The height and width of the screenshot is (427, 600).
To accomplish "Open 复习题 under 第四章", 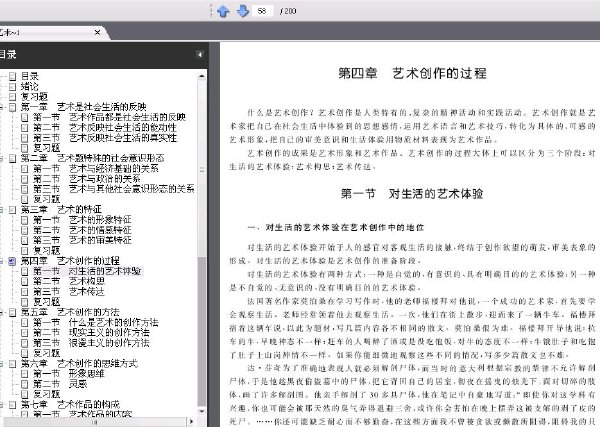I will (46, 302).
